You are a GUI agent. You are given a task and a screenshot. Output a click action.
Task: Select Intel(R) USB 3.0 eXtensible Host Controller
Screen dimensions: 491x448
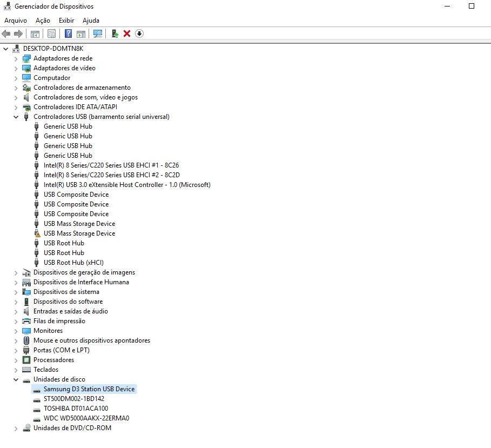(127, 184)
